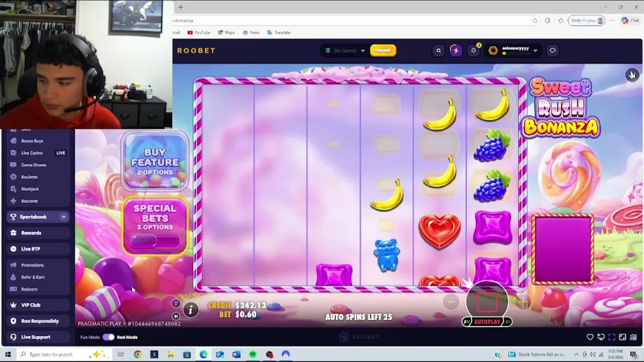This screenshot has width=644, height=362.
Task: Open the Rewards sidebar item
Action: tap(38, 233)
